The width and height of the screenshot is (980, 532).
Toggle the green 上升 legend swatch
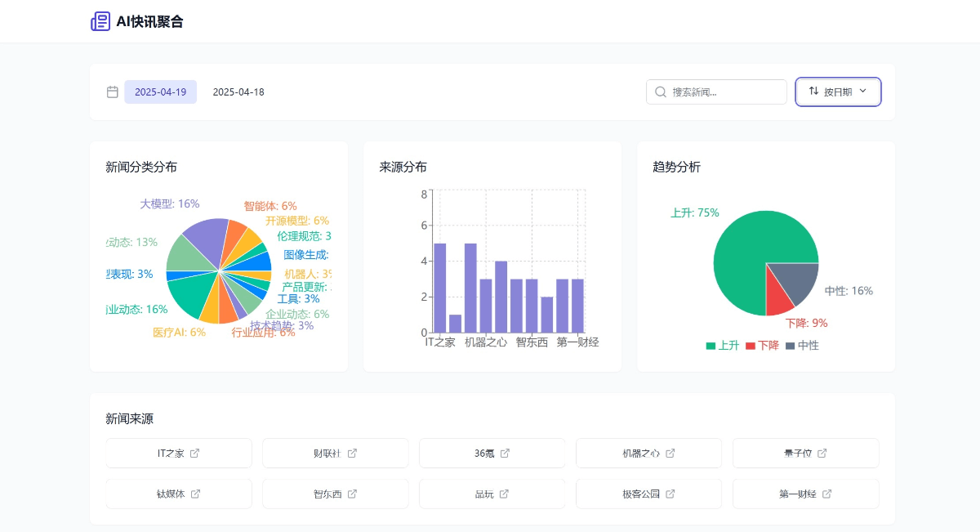pos(710,346)
